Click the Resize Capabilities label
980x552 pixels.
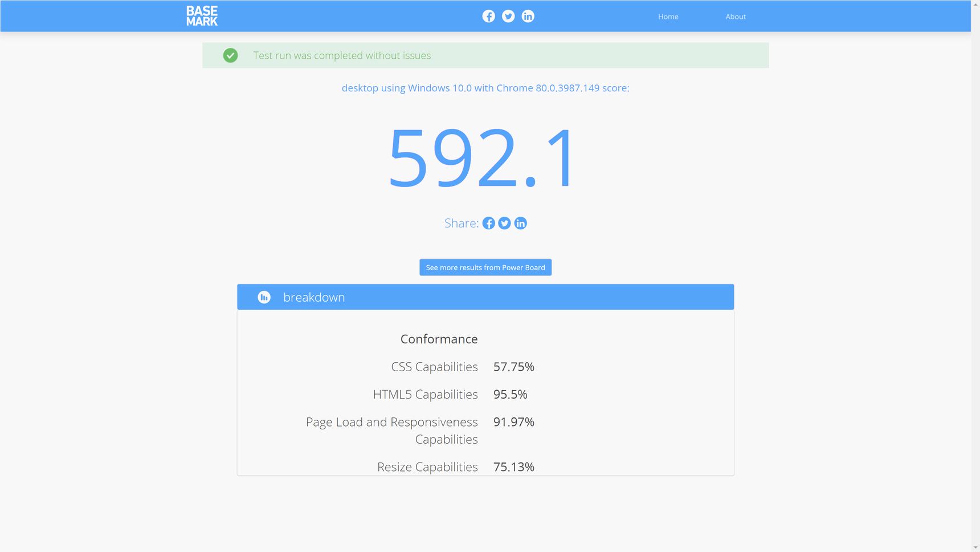(x=427, y=467)
